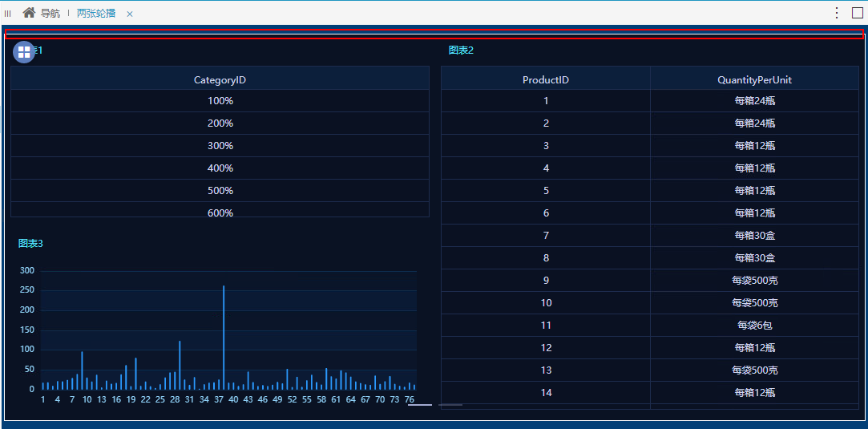Click the 图表2 title
This screenshot has height=429, width=868.
tap(461, 51)
